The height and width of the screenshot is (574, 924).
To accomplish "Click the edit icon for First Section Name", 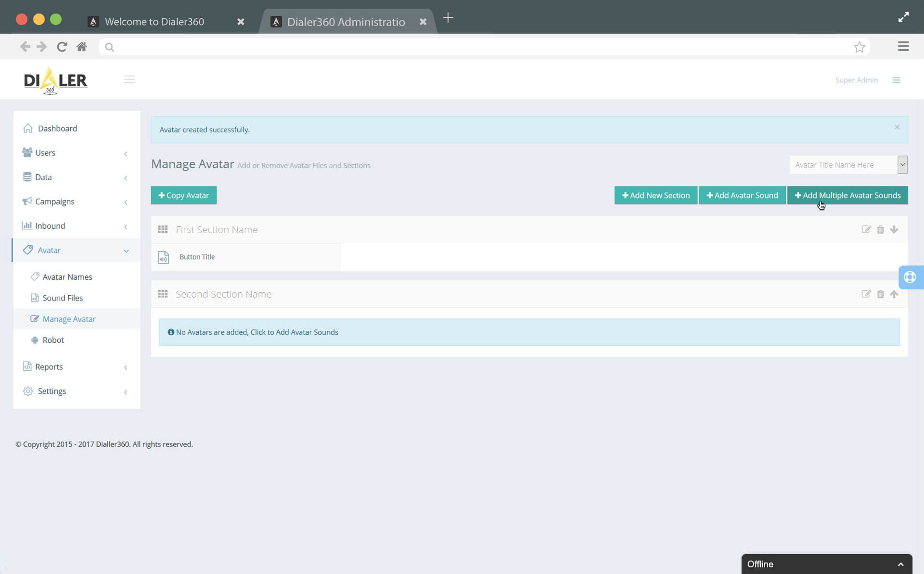I will point(866,230).
